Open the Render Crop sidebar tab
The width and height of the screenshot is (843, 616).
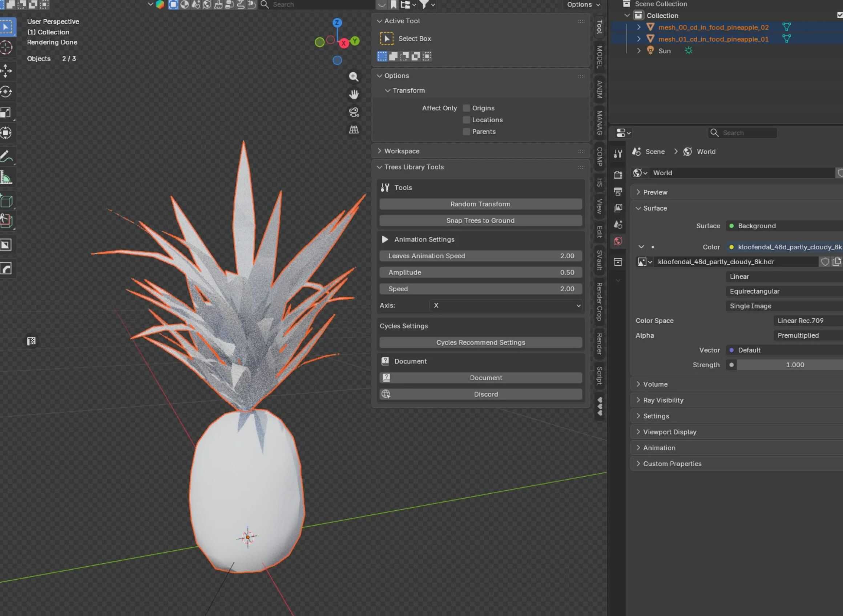tap(599, 302)
